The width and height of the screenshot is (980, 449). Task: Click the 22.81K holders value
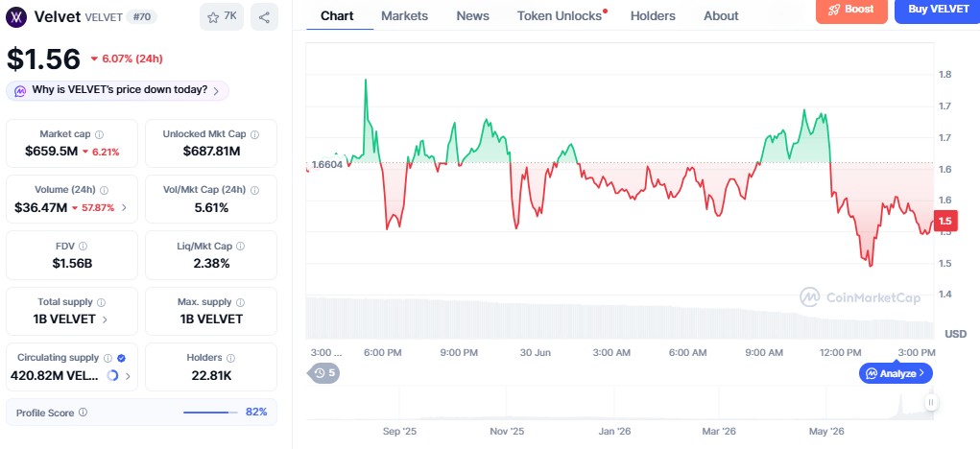tap(211, 376)
